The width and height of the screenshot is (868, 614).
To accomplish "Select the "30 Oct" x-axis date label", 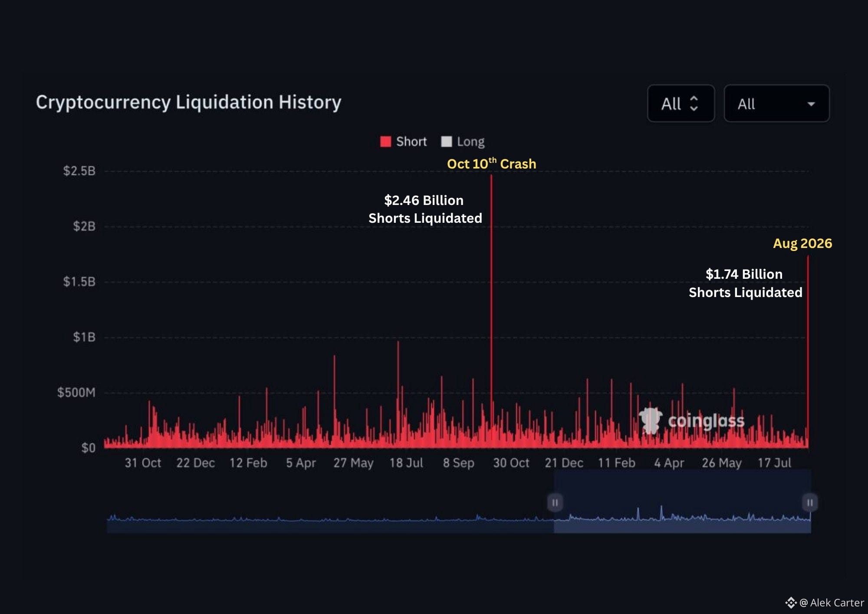I will 511,463.
